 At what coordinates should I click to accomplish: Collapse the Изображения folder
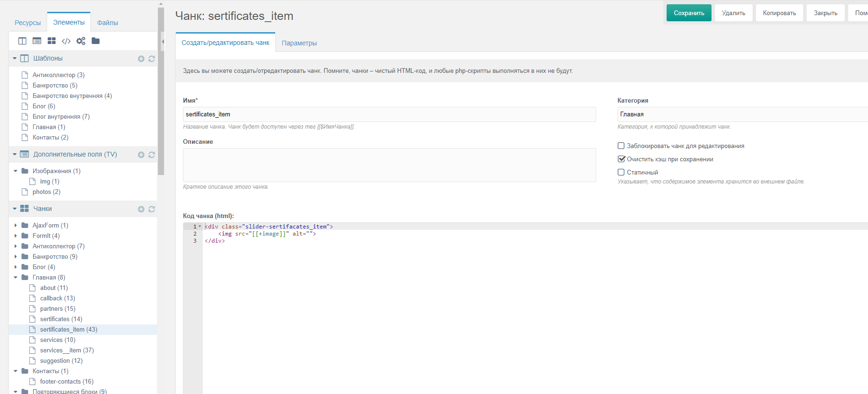[x=16, y=171]
